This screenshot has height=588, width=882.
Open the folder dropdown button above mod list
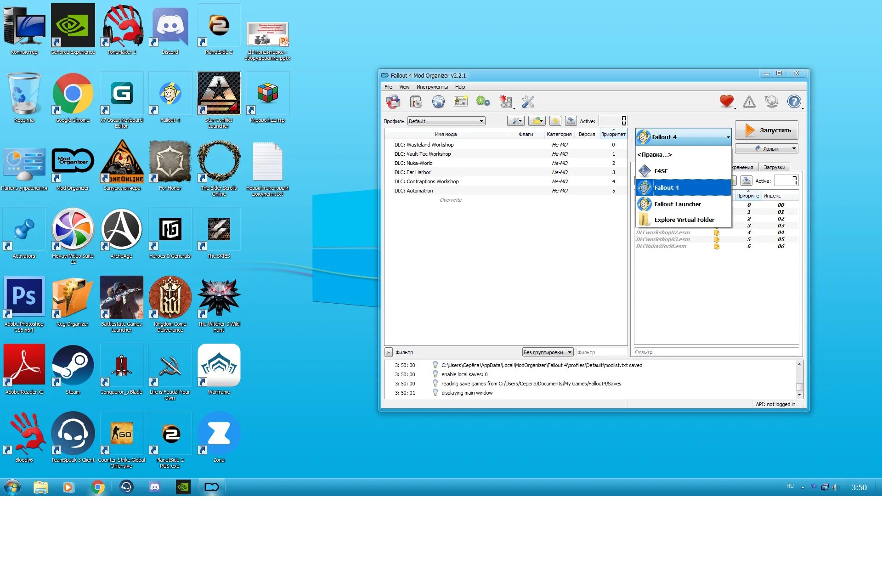[x=537, y=121]
